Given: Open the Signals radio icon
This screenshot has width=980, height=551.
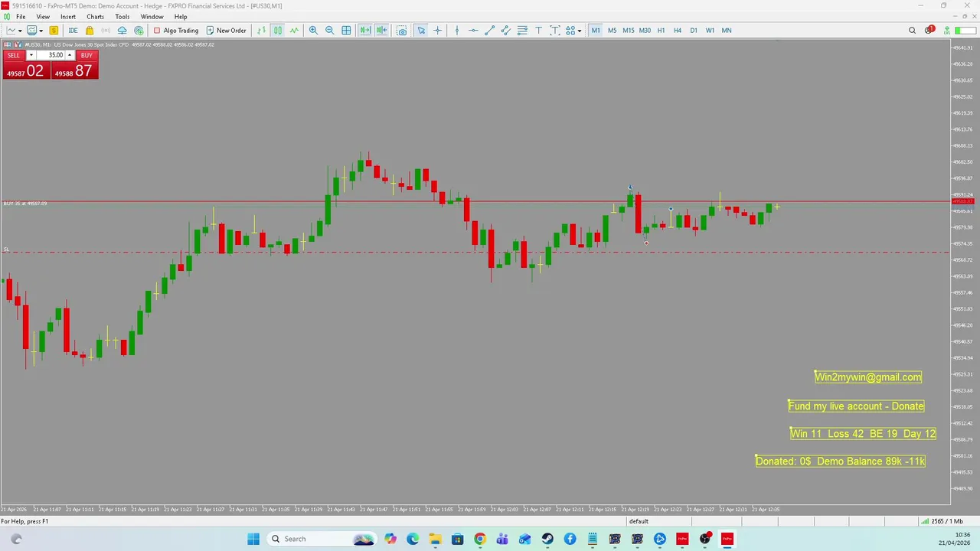Looking at the screenshot, I should point(106,31).
